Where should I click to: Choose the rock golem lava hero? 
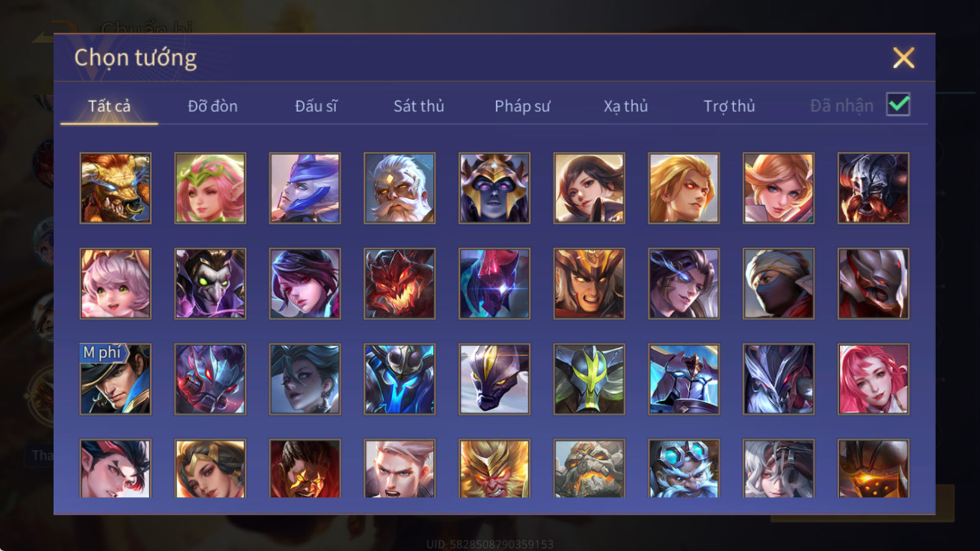589,469
